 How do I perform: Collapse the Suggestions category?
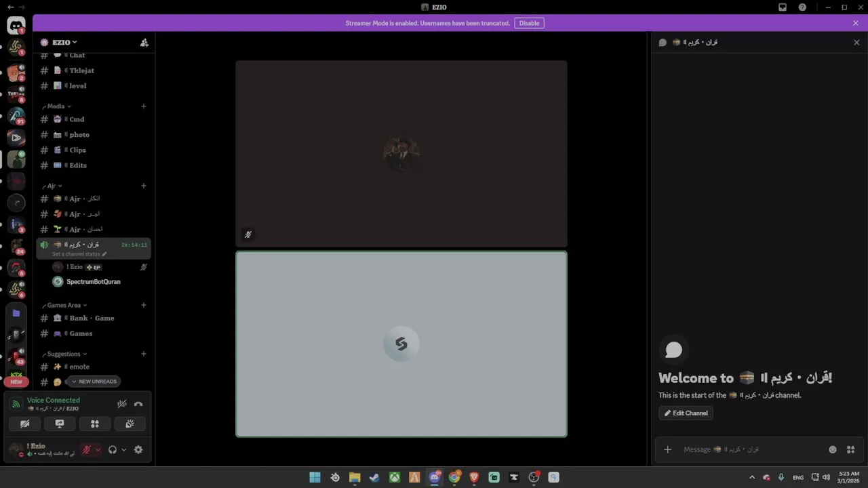coord(65,354)
